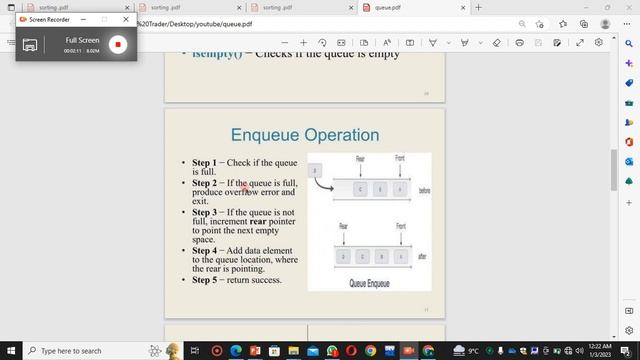
Task: Open a new browser tab
Action: [x=478, y=7]
